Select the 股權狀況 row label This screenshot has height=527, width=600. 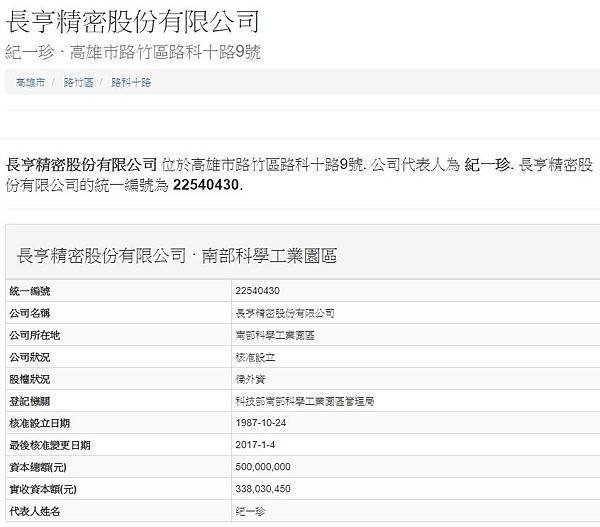30,380
